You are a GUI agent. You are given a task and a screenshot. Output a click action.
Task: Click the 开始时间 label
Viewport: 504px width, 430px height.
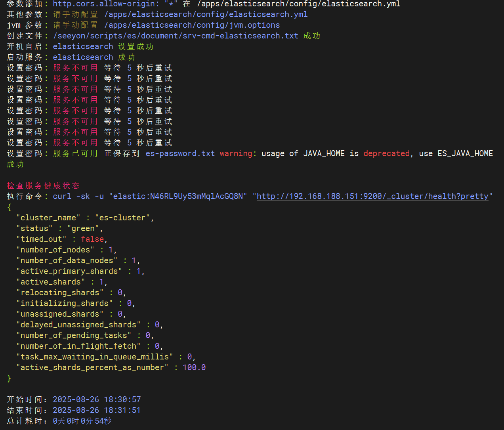pos(25,399)
